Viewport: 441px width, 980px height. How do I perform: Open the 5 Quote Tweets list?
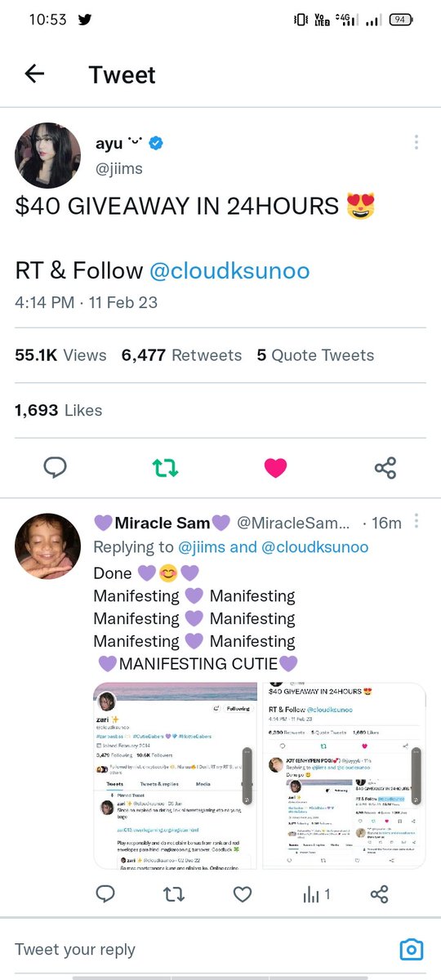click(315, 355)
